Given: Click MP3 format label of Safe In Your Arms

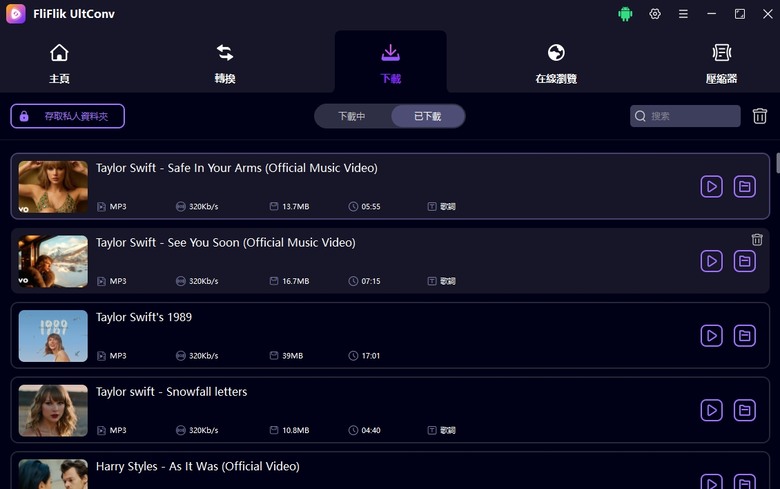Looking at the screenshot, I should [118, 206].
